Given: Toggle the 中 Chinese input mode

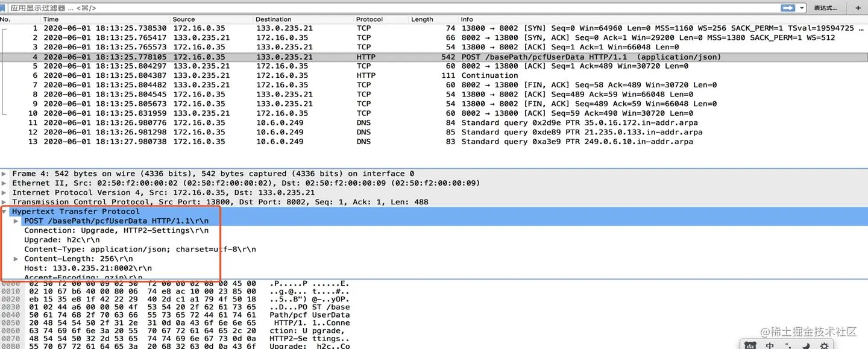Looking at the screenshot, I should (770, 345).
